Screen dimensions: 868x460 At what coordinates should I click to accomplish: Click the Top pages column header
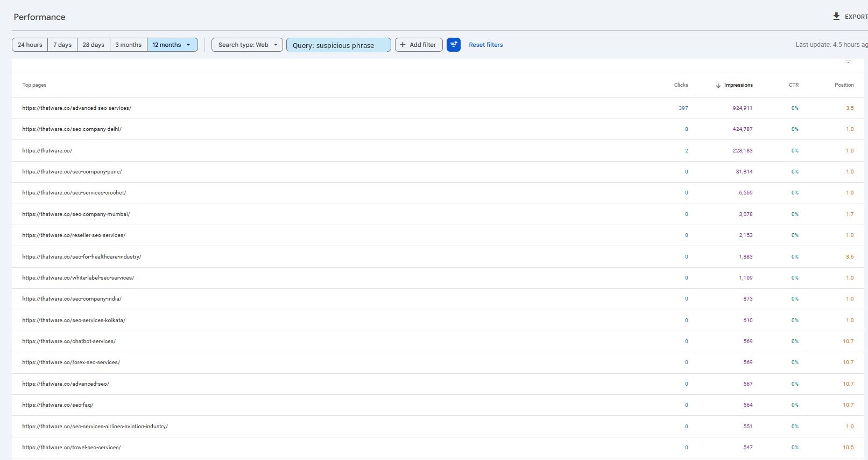coord(34,85)
